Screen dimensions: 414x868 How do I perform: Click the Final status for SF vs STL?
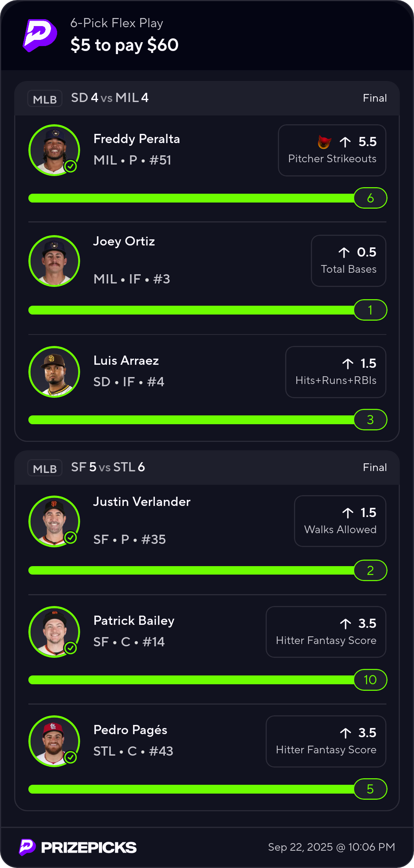[375, 468]
